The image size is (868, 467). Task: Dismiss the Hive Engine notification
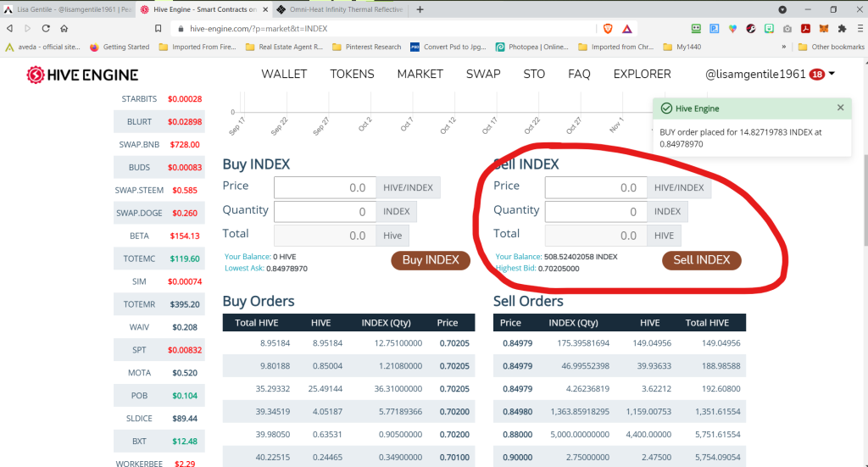click(840, 108)
